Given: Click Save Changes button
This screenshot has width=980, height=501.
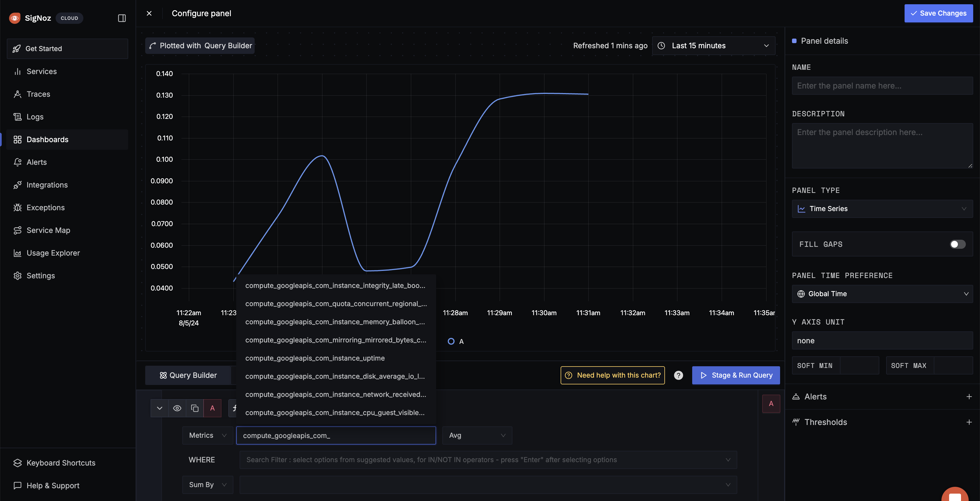Looking at the screenshot, I should pos(939,13).
